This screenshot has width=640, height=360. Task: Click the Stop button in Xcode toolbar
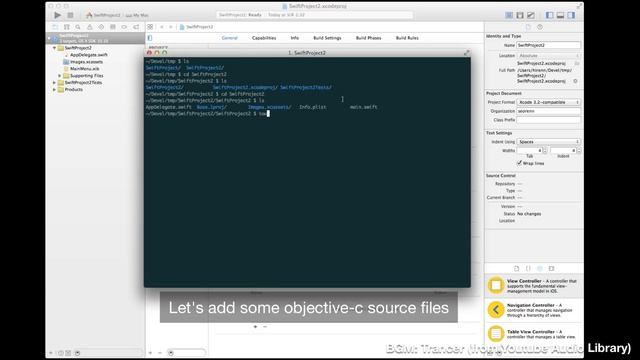click(70, 15)
